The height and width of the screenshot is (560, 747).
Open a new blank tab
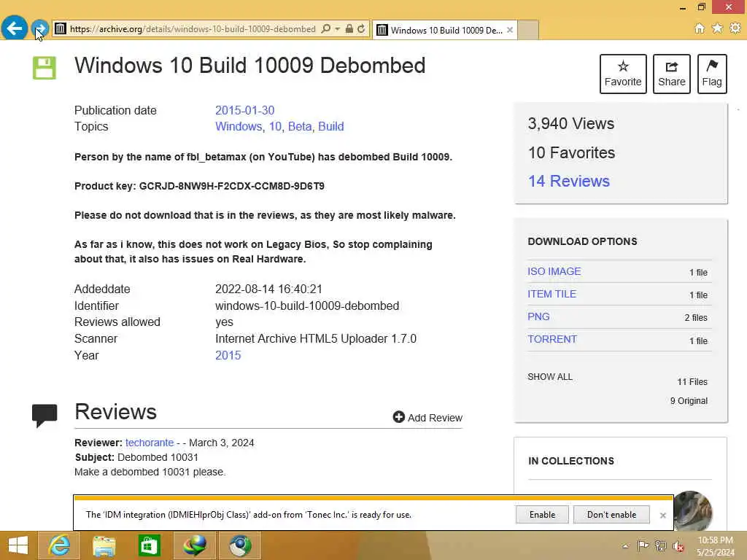point(528,30)
